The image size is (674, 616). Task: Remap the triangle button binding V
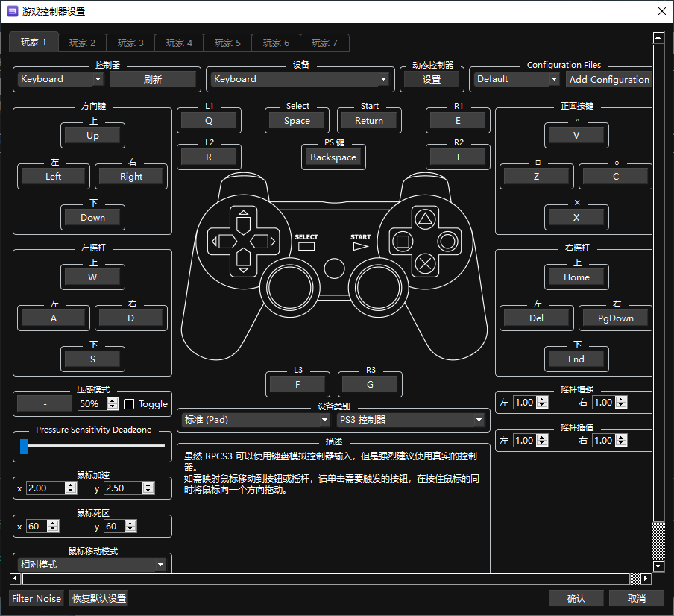576,136
